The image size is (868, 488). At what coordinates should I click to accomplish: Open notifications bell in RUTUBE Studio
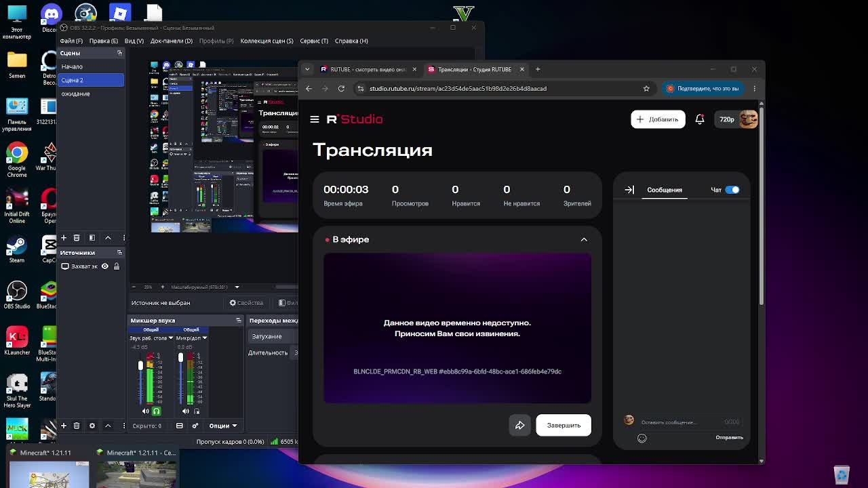[700, 119]
